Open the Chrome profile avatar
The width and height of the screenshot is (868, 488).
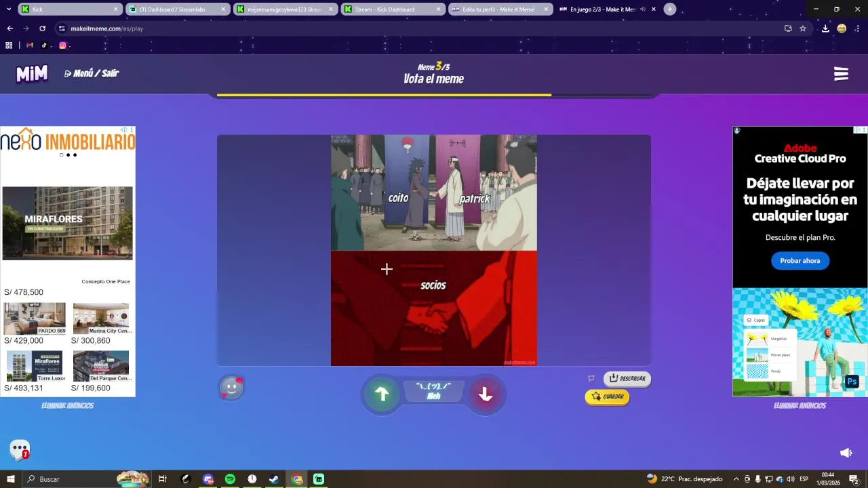pos(842,28)
